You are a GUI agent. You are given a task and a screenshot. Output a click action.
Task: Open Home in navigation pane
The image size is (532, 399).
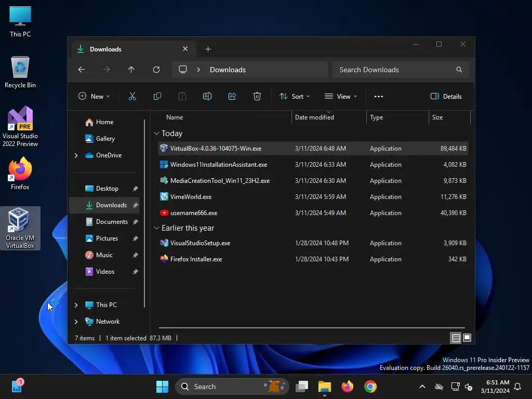[x=104, y=122]
